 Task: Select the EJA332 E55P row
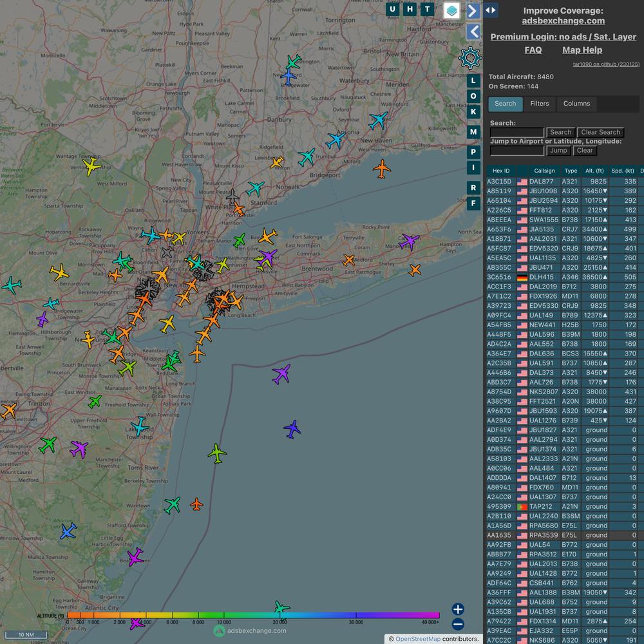(x=565, y=631)
